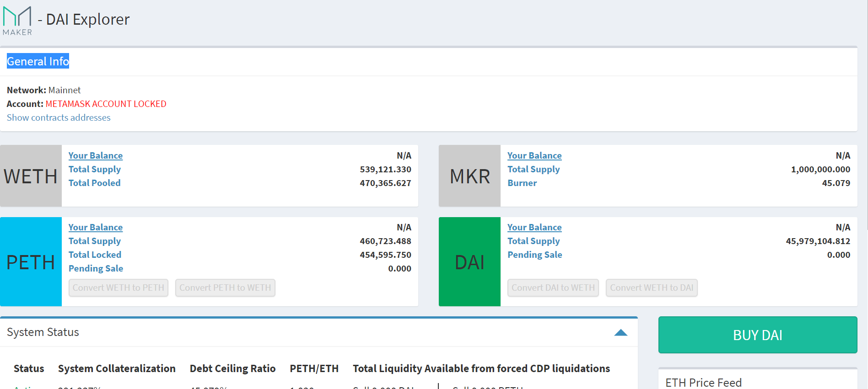Click MKR Total Supply label
This screenshot has height=389, width=868.
coord(534,169)
